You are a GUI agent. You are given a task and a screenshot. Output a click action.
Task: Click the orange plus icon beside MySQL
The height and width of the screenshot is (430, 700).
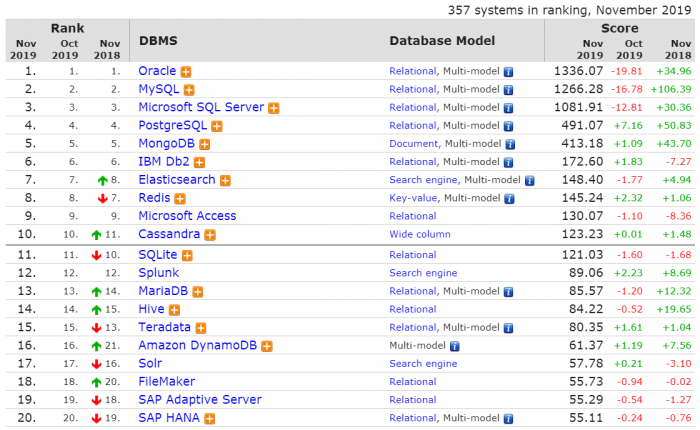188,90
